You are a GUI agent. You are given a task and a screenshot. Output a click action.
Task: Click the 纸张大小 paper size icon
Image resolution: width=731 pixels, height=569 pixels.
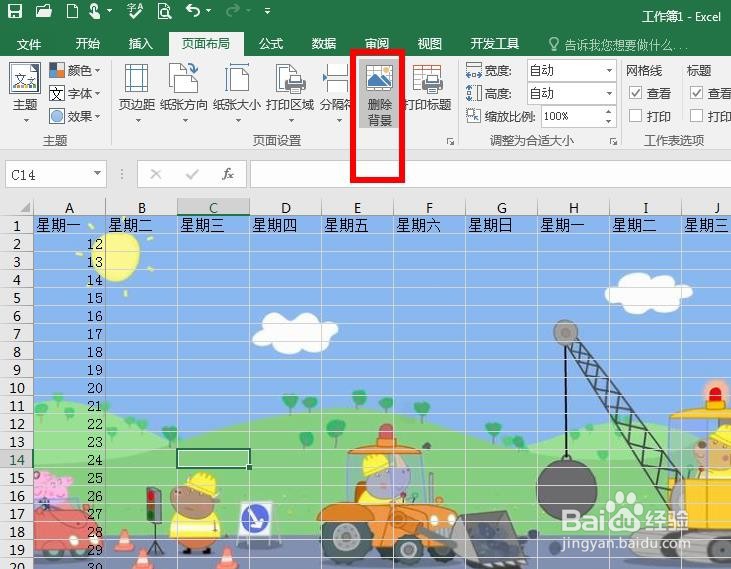(237, 78)
